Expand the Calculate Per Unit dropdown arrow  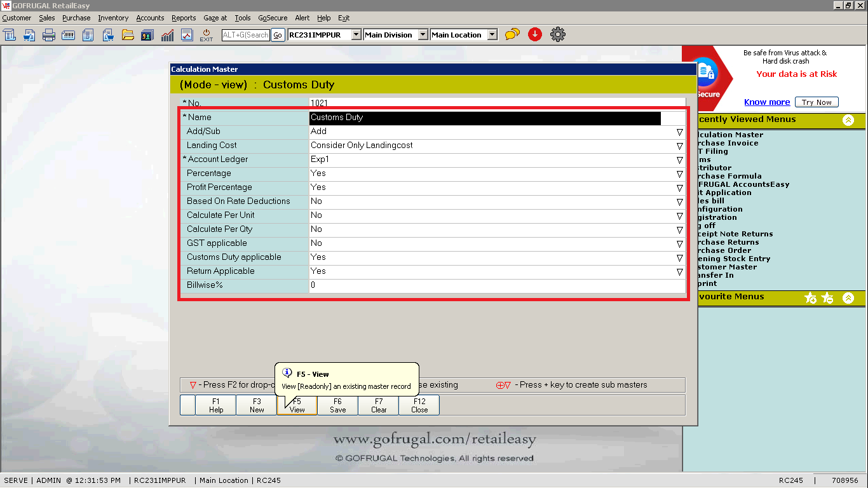click(x=679, y=215)
